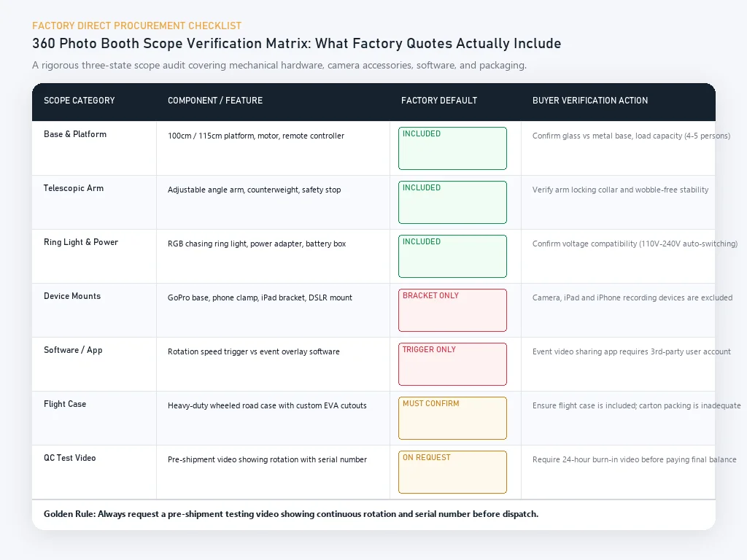This screenshot has height=560, width=747.
Task: Click the BRACKET ONLY status badge
Action: [452, 310]
